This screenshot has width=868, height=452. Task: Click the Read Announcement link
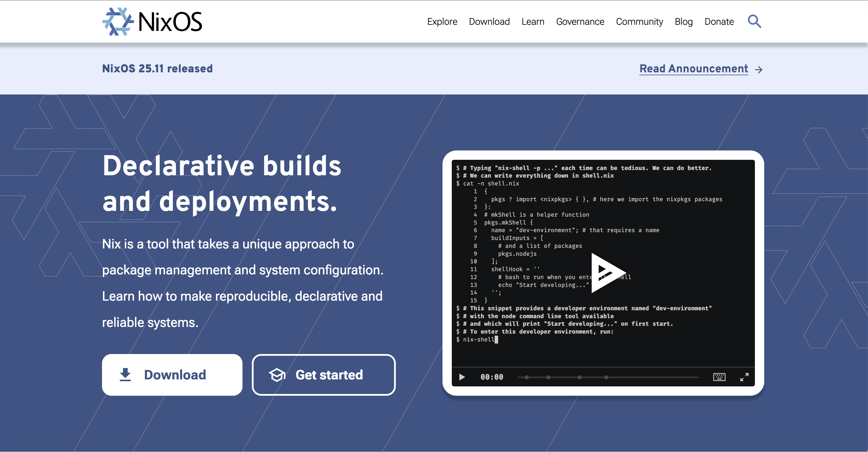[693, 69]
